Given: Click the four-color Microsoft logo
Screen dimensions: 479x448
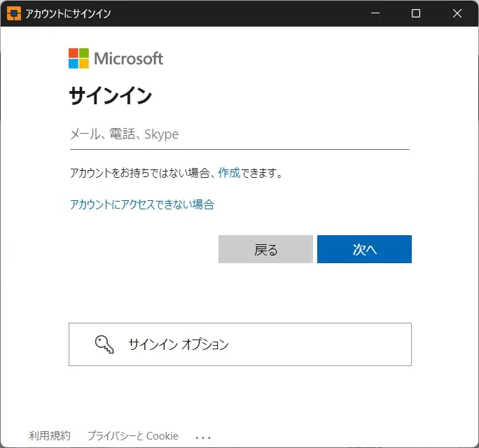Looking at the screenshot, I should (78, 59).
